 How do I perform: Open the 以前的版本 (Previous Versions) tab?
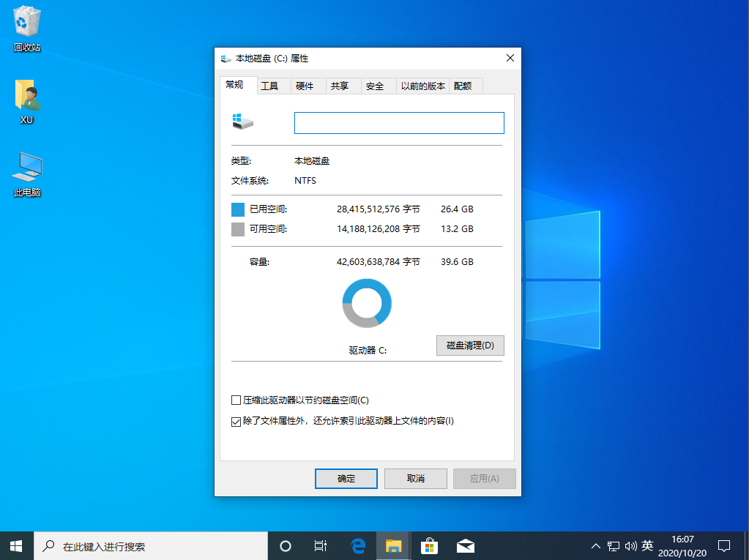(x=422, y=86)
